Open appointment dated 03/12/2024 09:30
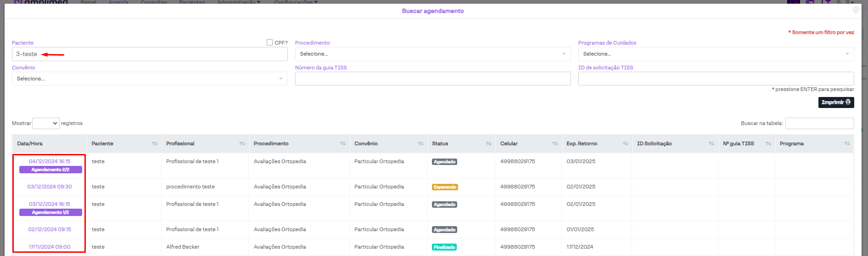This screenshot has height=256, width=868. pyautogui.click(x=50, y=187)
